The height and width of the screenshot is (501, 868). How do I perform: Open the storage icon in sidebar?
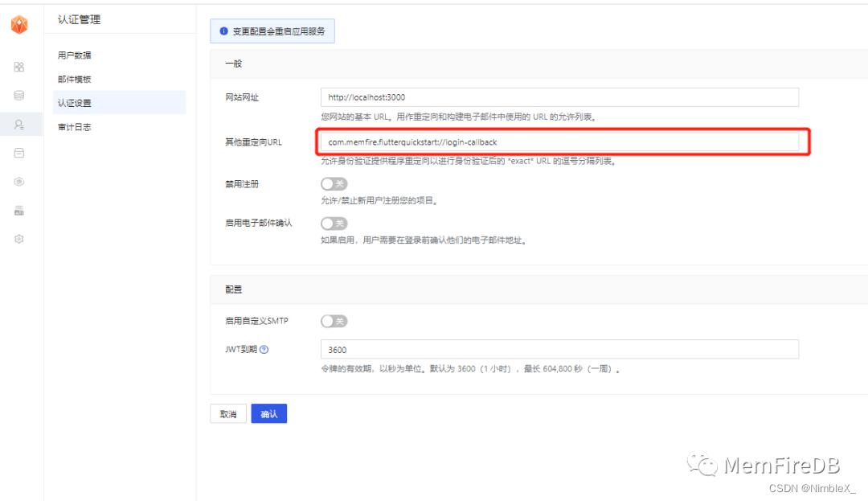(18, 153)
